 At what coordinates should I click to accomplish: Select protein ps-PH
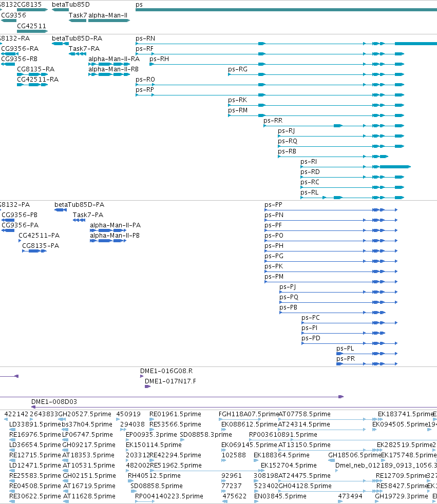point(274,246)
